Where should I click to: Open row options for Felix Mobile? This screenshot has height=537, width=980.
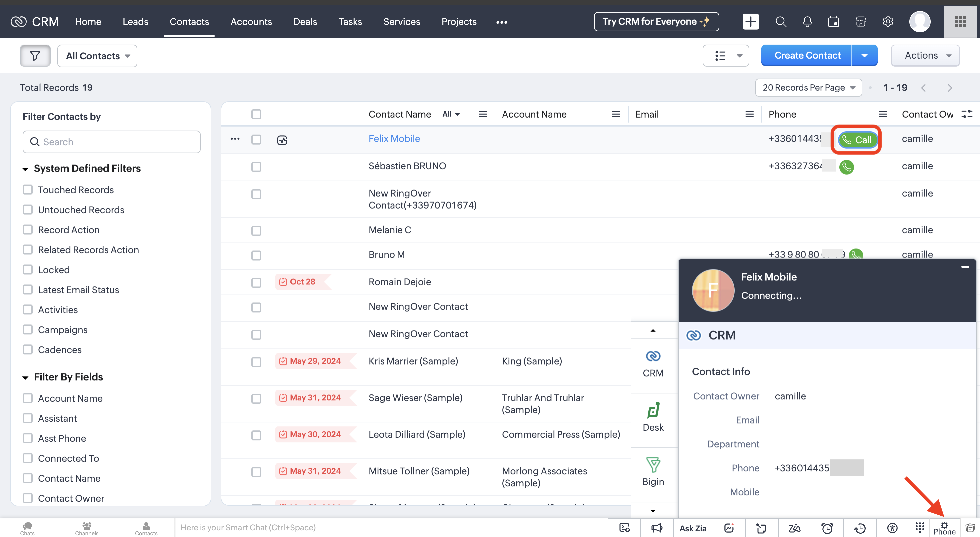tap(235, 139)
